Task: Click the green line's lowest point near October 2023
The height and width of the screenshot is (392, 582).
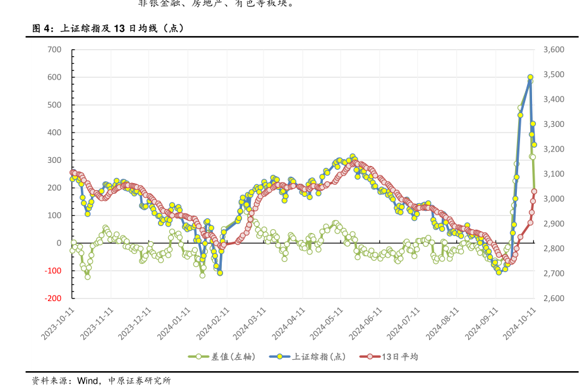Action: (87, 276)
